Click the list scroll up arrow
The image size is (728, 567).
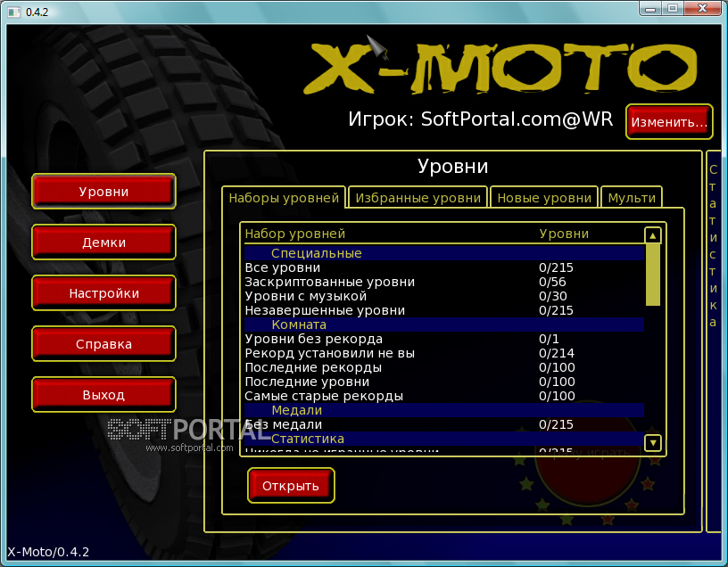[x=652, y=235]
